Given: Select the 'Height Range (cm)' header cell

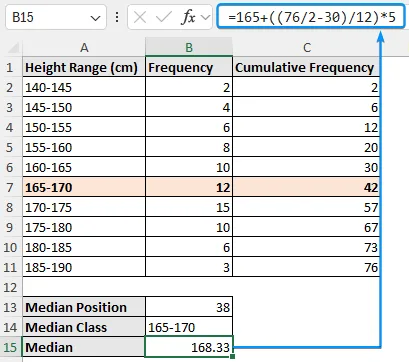Looking at the screenshot, I should pos(84,67).
